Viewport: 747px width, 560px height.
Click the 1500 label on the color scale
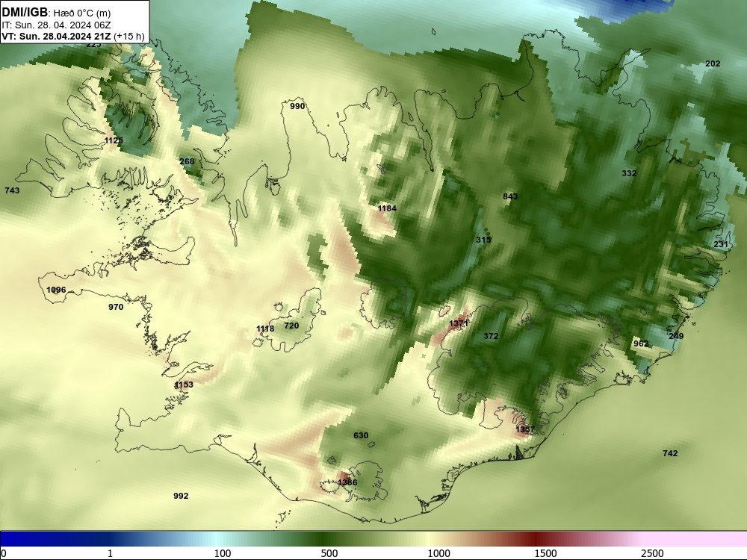pyautogui.click(x=545, y=553)
